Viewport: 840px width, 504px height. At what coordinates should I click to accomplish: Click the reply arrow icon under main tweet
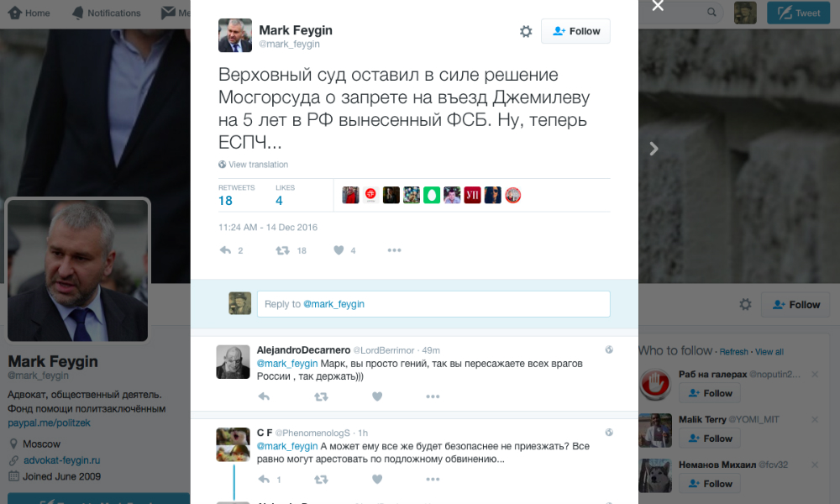point(225,250)
